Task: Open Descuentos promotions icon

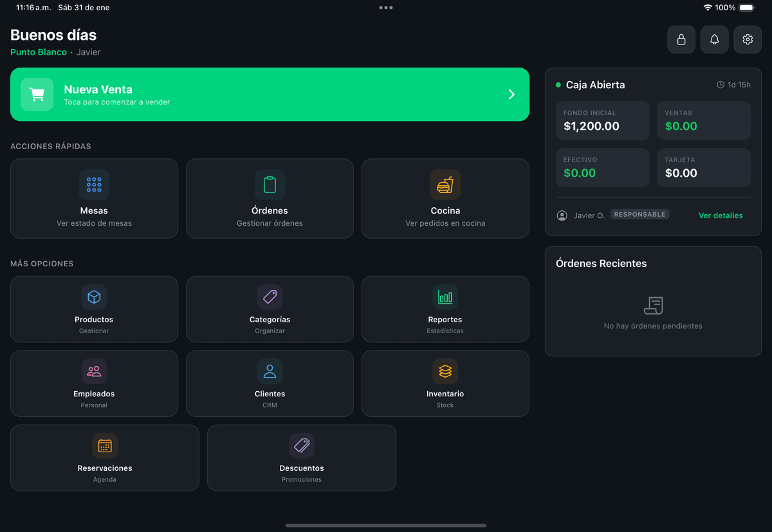Action: [301, 445]
